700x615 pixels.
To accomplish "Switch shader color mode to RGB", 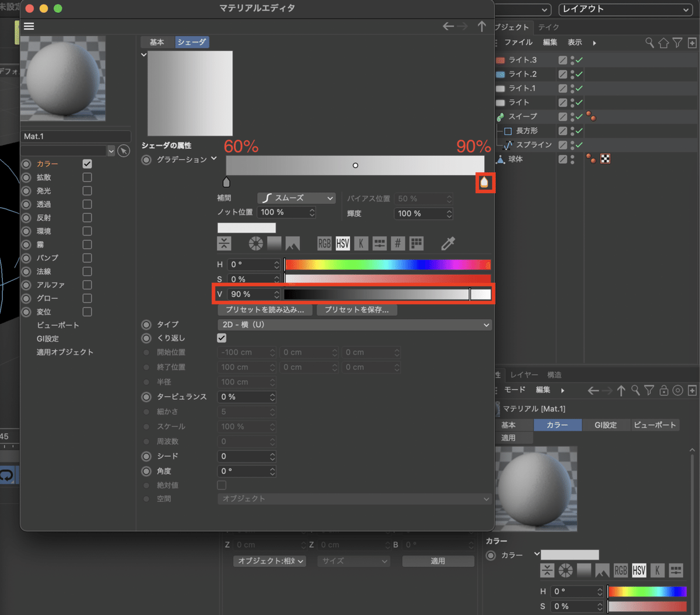I will (x=324, y=243).
